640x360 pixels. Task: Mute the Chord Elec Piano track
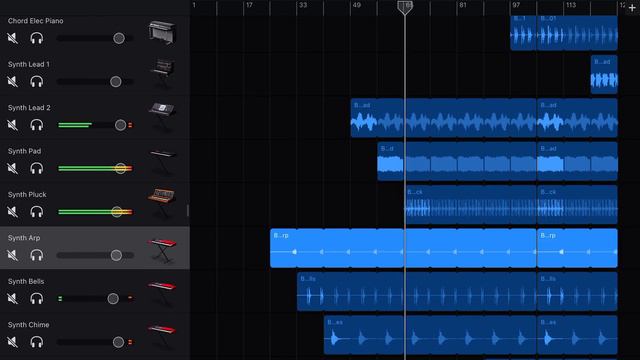[x=13, y=38]
